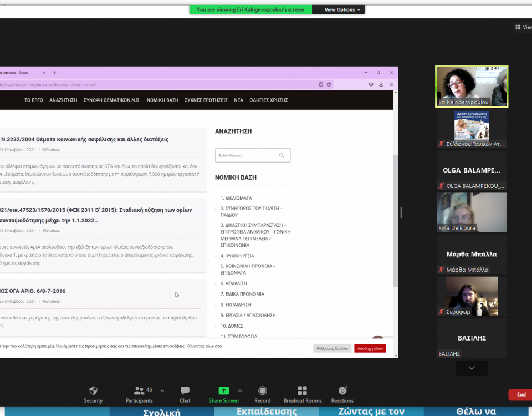The image size is (532, 416).
Task: Start recording with the Record icon
Action: pyautogui.click(x=263, y=390)
